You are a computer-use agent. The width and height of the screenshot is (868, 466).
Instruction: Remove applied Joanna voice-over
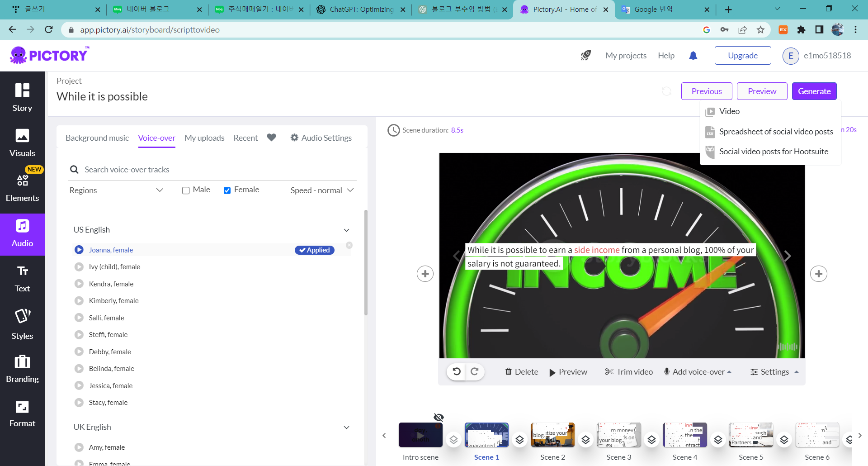click(349, 245)
